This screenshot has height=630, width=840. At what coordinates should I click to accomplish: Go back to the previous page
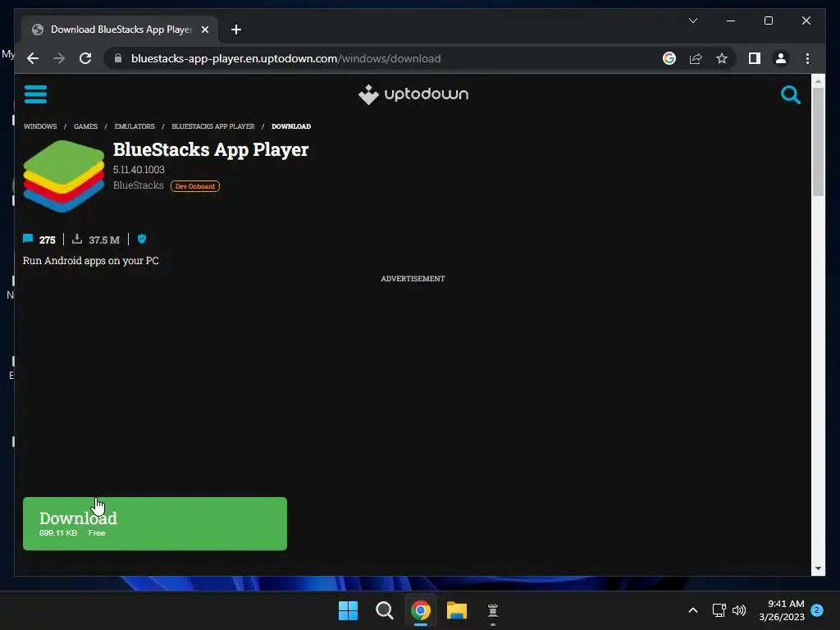[33, 58]
